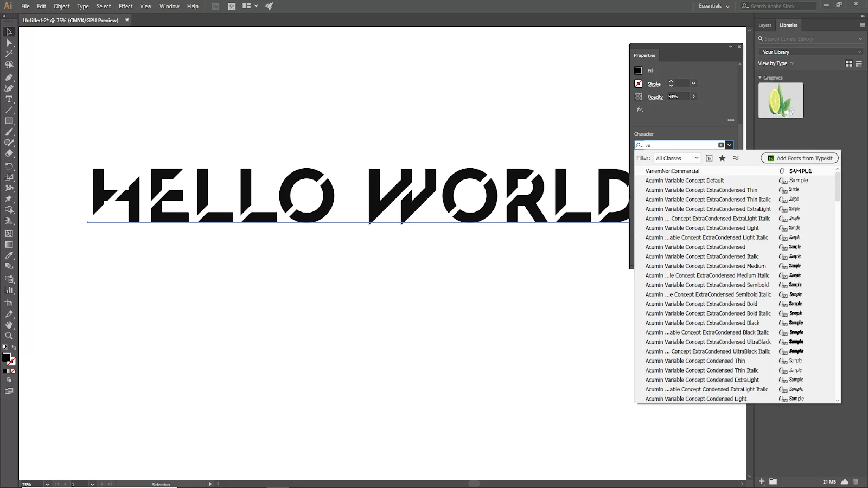This screenshot has height=488, width=868.
Task: Click the Stroke swatch in Properties
Action: click(639, 84)
